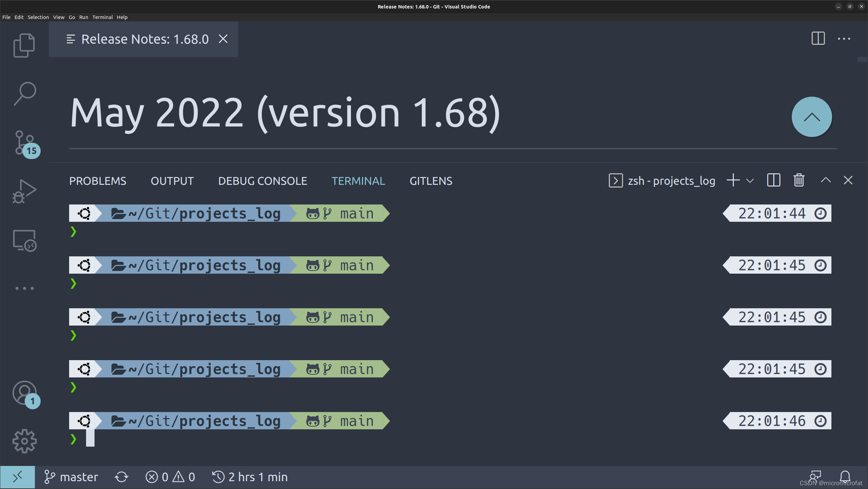Open the View menu

59,17
